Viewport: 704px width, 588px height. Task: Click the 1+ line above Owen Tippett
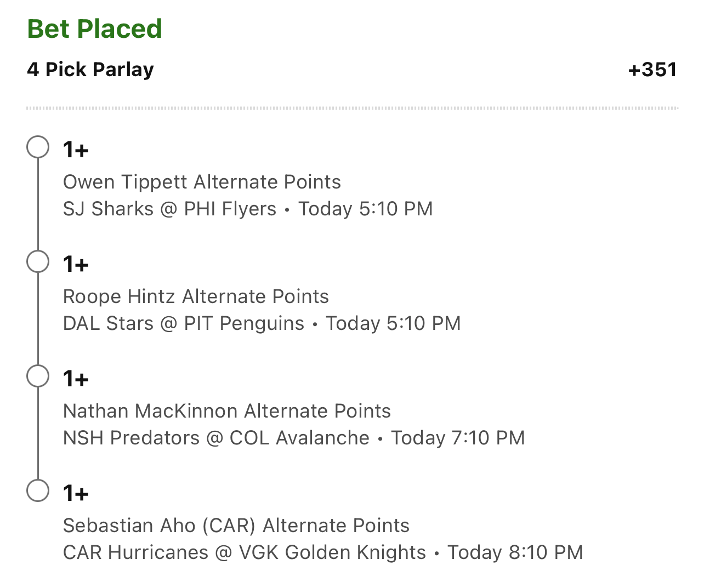[x=76, y=150]
